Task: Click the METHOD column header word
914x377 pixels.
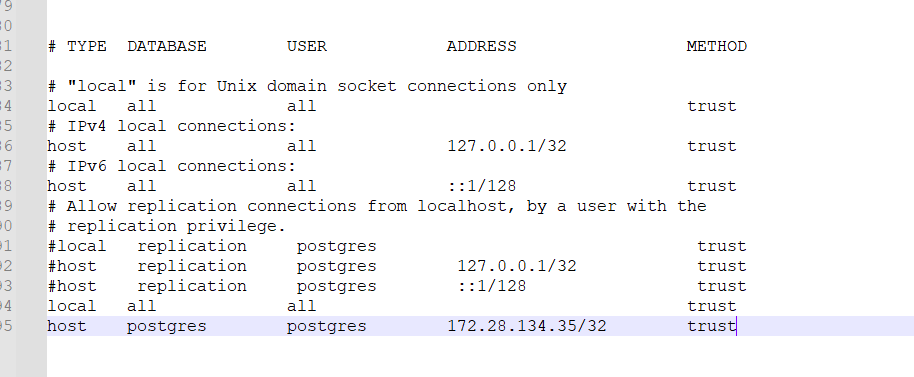Action: tap(716, 46)
